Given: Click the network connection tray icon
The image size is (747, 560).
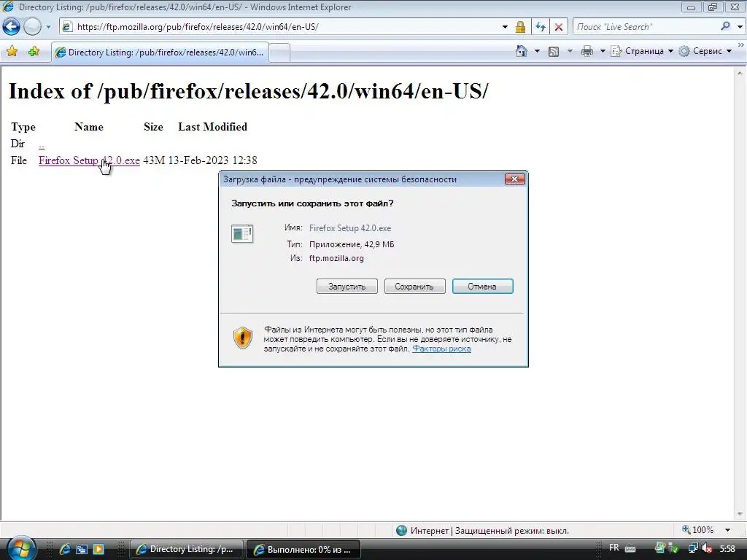Looking at the screenshot, I should tap(693, 548).
